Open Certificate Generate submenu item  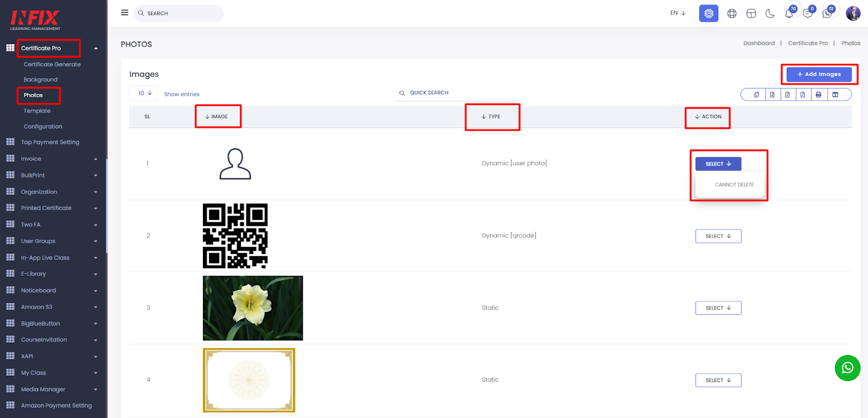tap(52, 64)
